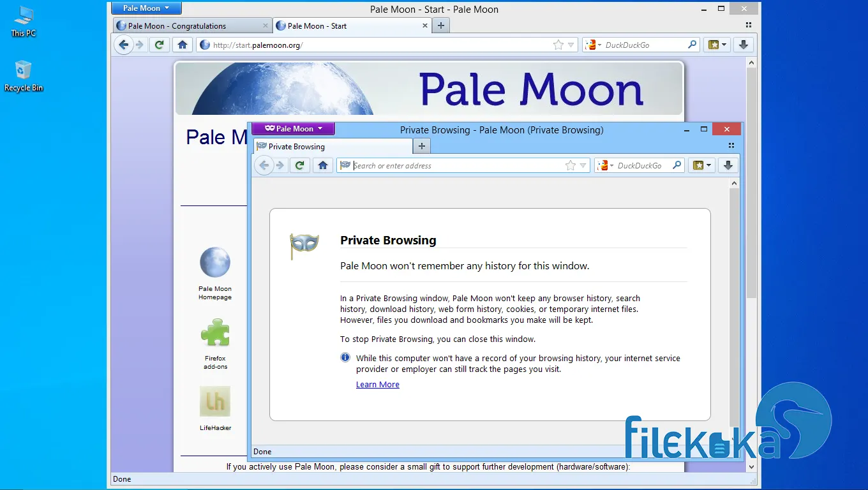Click scroll down arrow in main window
This screenshot has width=868, height=490.
pyautogui.click(x=751, y=467)
